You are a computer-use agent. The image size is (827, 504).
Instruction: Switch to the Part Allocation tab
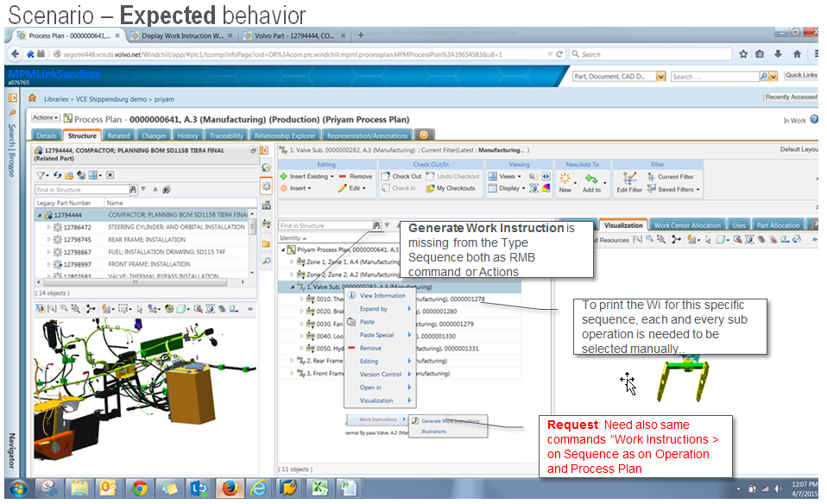[x=778, y=225]
